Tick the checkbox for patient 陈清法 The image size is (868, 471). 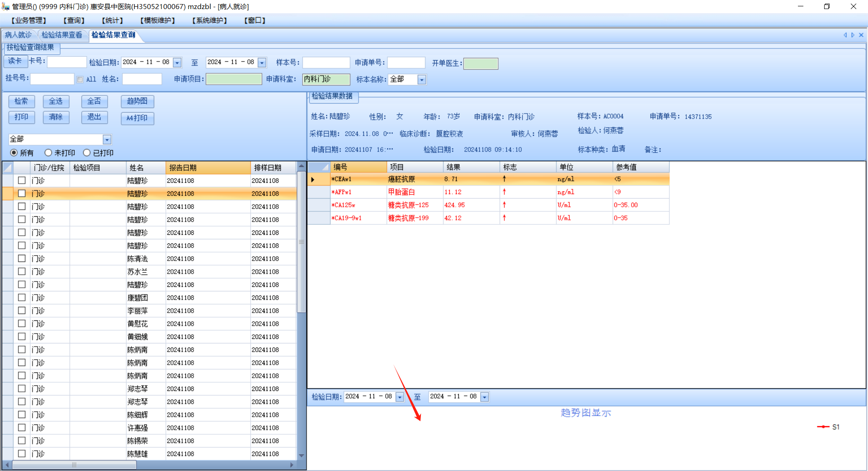pyautogui.click(x=22, y=258)
